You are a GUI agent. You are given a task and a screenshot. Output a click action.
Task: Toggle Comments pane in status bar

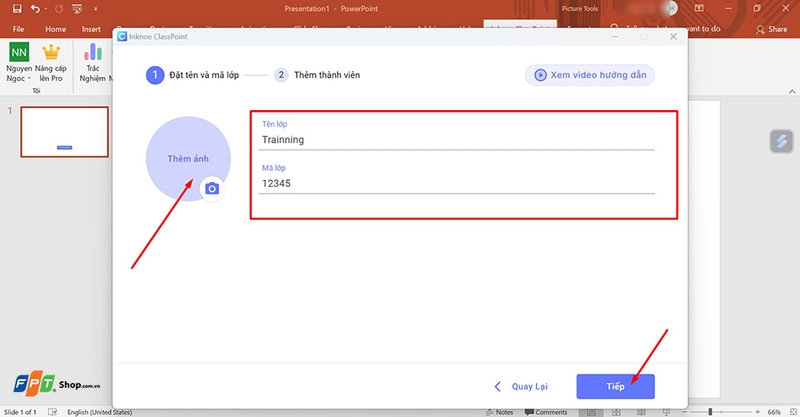pyautogui.click(x=546, y=412)
